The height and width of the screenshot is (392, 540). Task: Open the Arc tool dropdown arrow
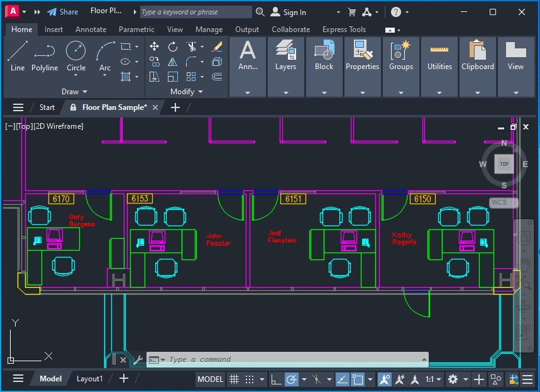pos(105,75)
